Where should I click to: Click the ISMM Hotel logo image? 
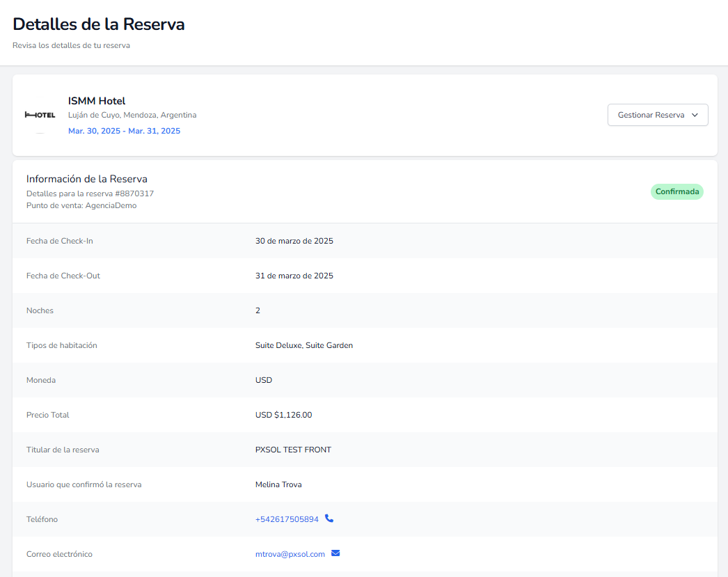[x=40, y=115]
